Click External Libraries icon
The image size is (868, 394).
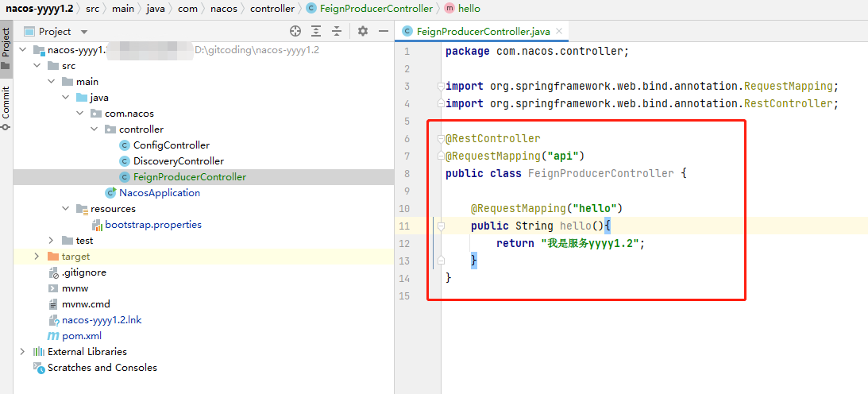pos(39,351)
